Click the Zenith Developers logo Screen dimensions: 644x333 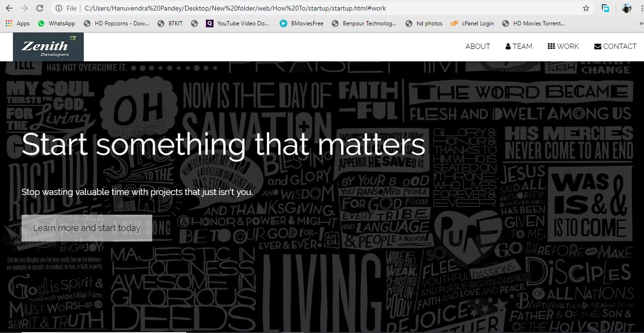pyautogui.click(x=47, y=46)
